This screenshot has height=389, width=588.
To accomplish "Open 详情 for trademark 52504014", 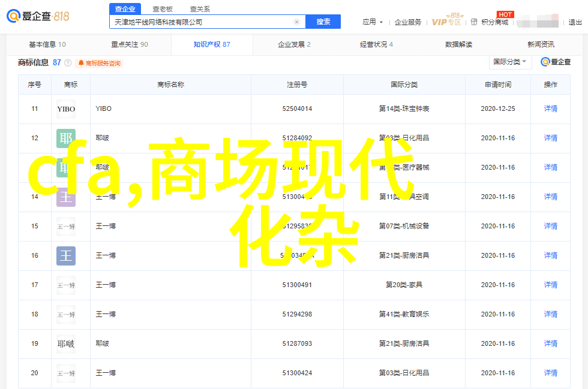I will 551,108.
